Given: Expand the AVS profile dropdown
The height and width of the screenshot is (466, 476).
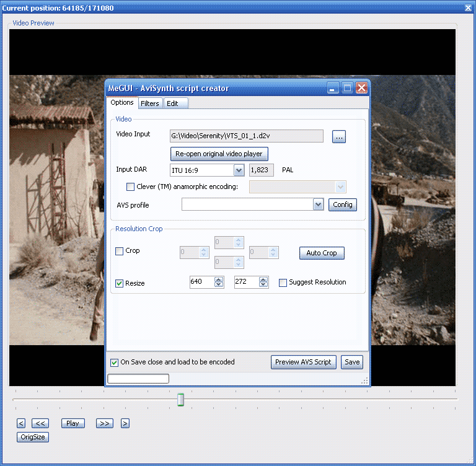Looking at the screenshot, I should [318, 204].
